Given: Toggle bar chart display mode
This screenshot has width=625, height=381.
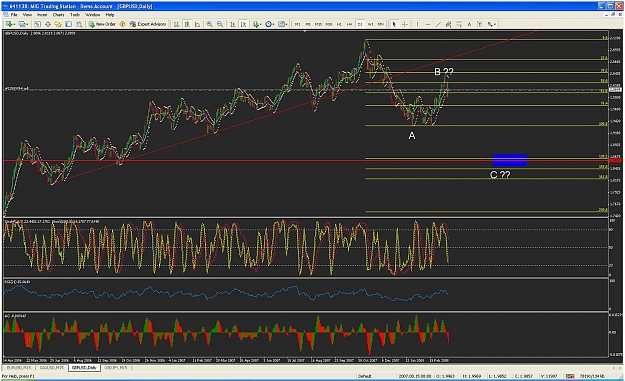Looking at the screenshot, I should pyautogui.click(x=176, y=24).
